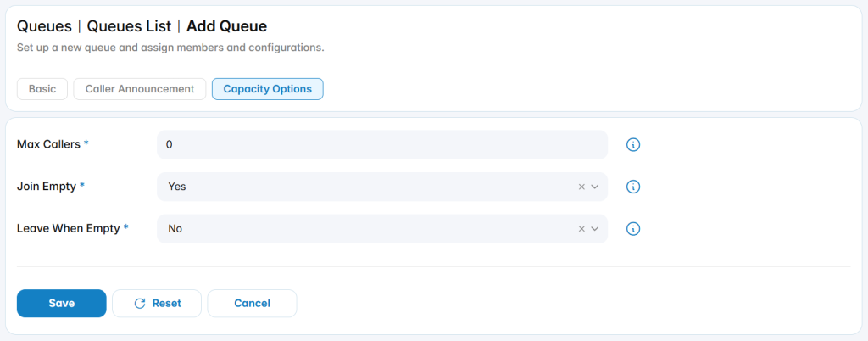Click the Add Queue breadcrumb title
The width and height of the screenshot is (868, 341).
226,26
